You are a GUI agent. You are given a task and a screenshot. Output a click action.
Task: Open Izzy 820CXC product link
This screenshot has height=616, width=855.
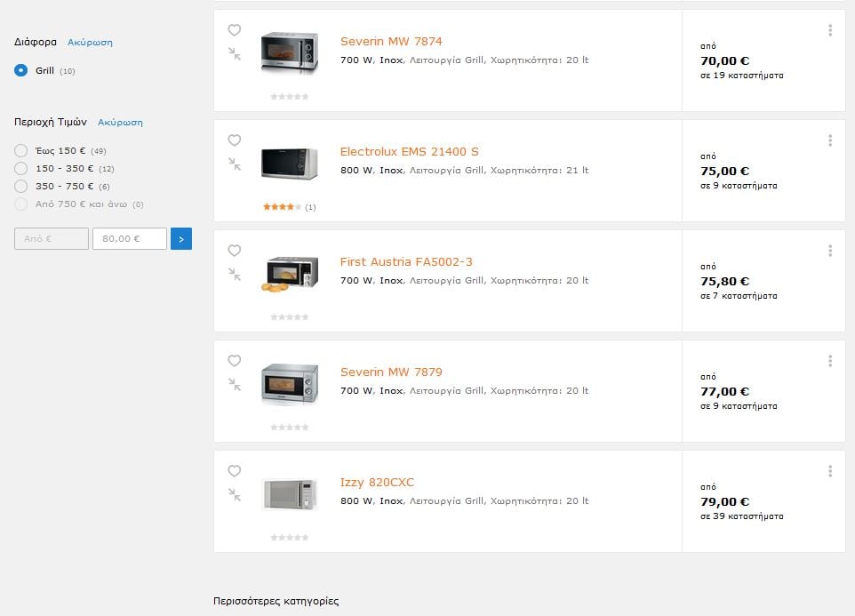click(x=377, y=482)
